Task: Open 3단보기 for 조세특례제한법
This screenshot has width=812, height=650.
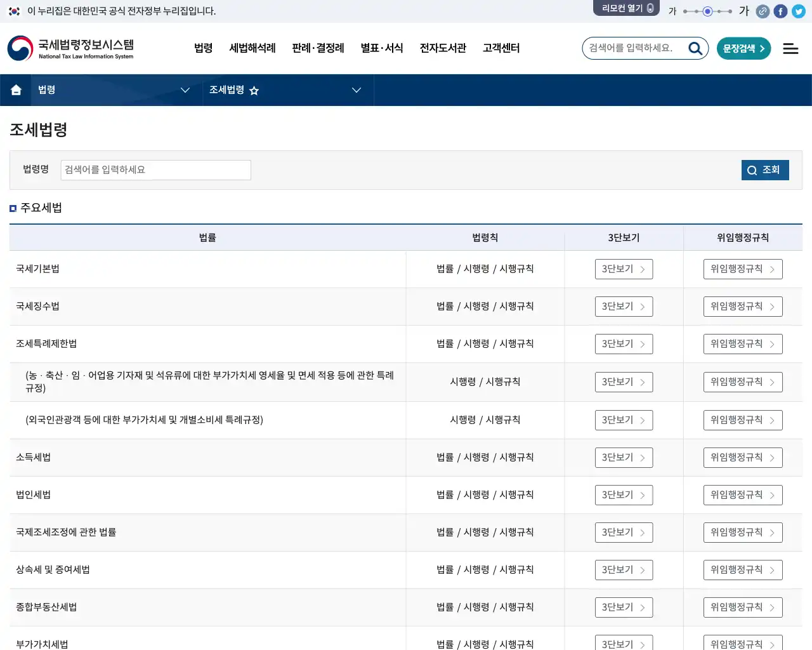Action: (624, 344)
